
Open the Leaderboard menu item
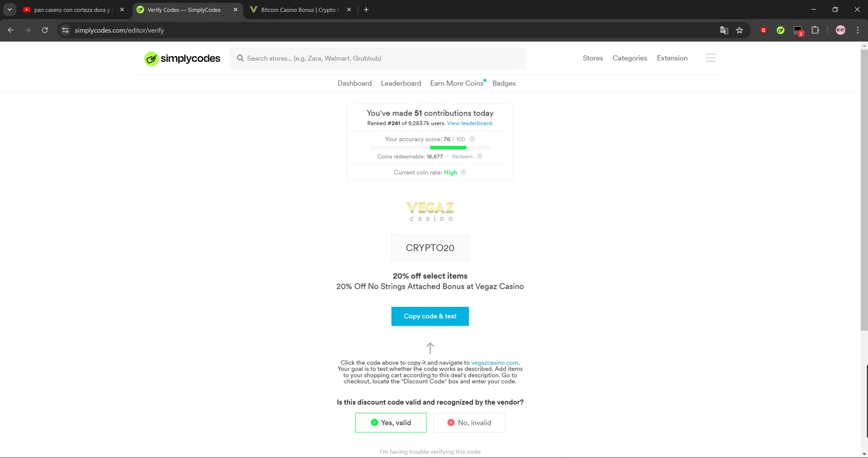point(401,83)
